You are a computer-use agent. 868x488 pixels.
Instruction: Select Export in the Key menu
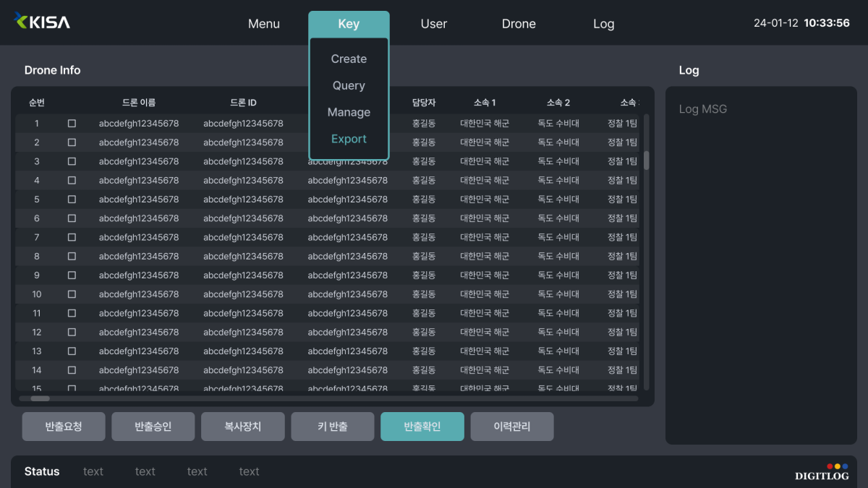(x=349, y=139)
